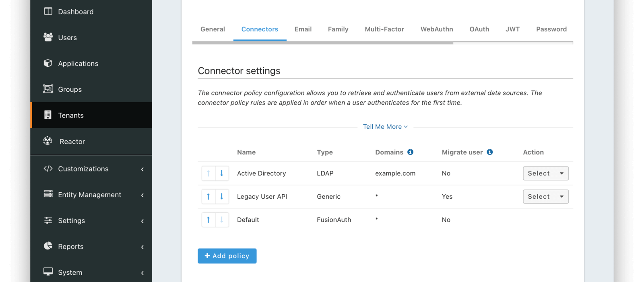
Task: Open Select dropdown for Legacy User API
Action: point(545,197)
